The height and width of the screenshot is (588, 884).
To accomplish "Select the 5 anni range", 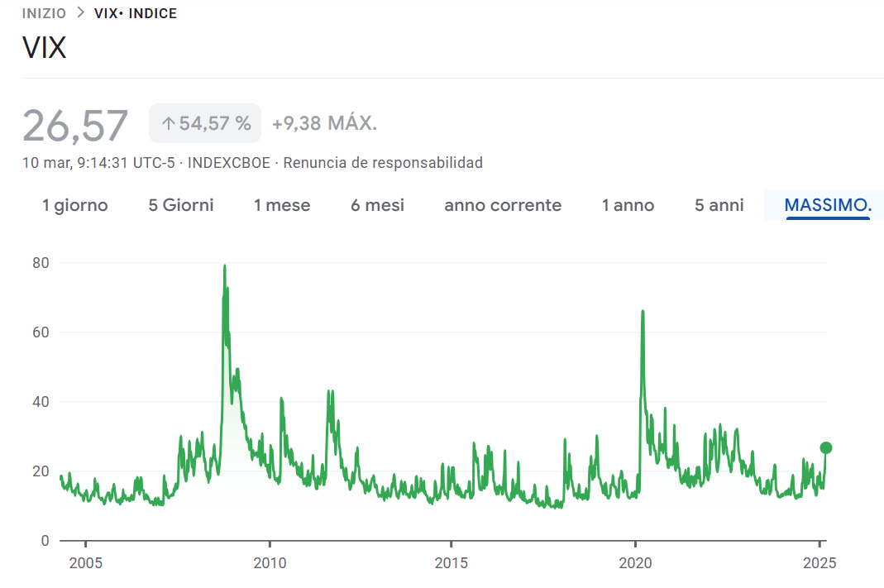I will click(x=719, y=205).
